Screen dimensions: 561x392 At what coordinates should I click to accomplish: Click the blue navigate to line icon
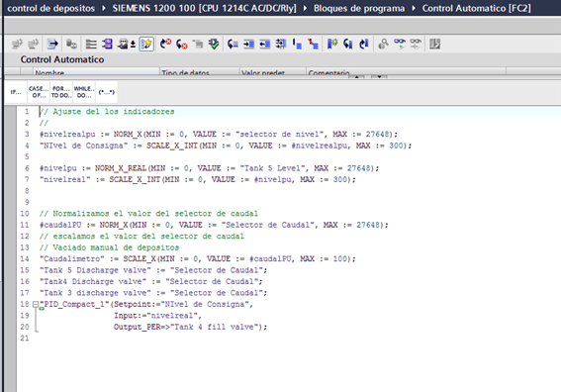297,44
